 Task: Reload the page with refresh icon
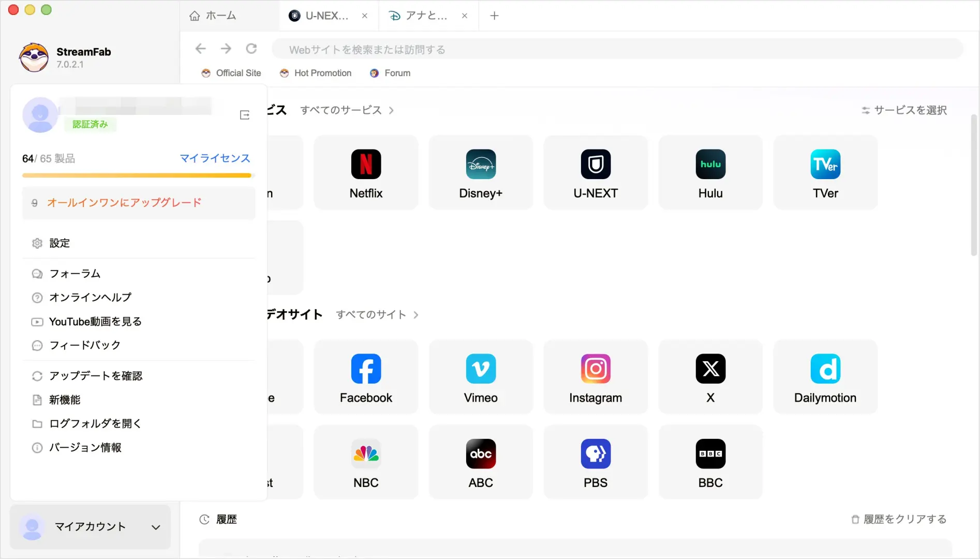[x=251, y=49]
